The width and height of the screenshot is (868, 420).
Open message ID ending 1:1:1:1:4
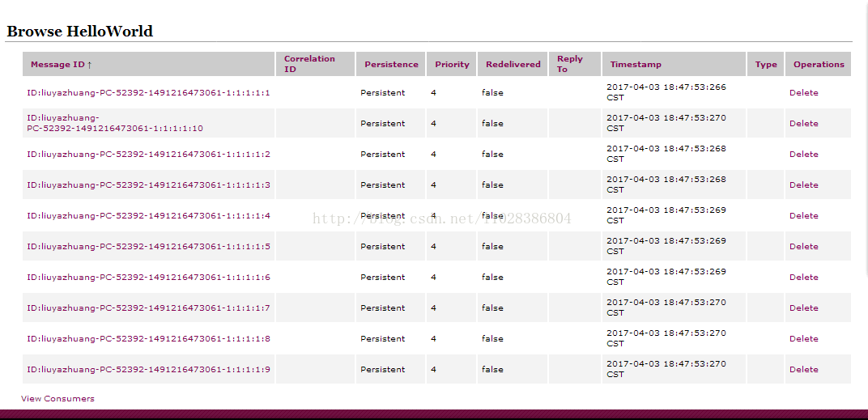click(148, 215)
